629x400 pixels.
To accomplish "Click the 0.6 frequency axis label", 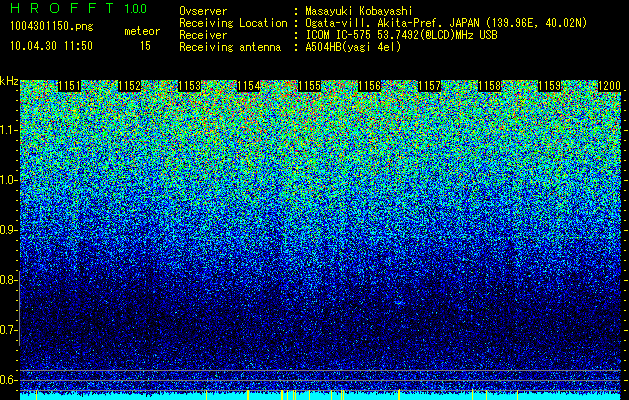I will pos(8,380).
